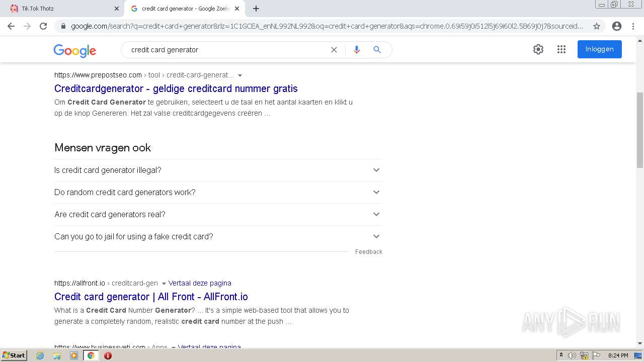The width and height of the screenshot is (644, 362).
Task: Expand 'Do random credit card generators work?'
Action: 218,192
